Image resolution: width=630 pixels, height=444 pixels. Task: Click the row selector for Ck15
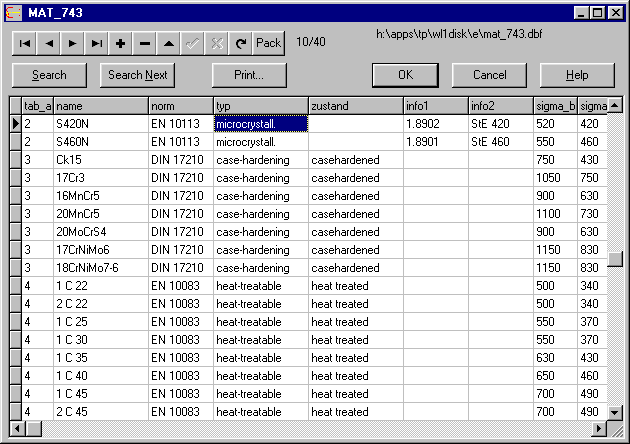15,160
